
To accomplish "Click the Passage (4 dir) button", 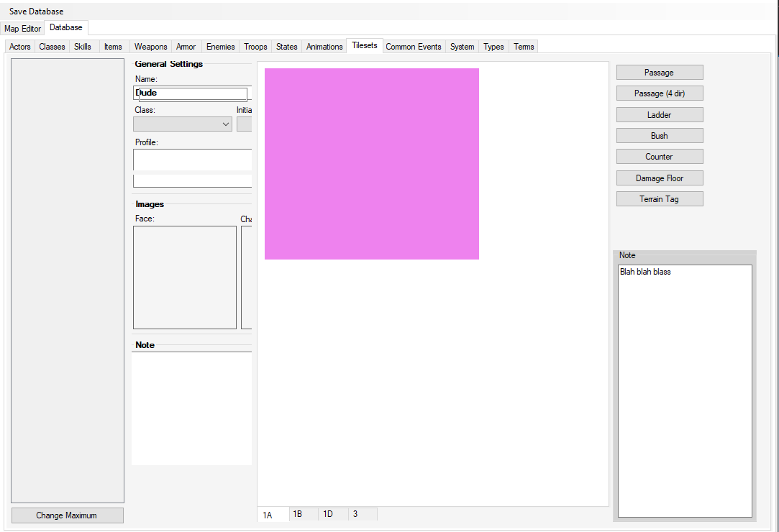I will click(660, 93).
